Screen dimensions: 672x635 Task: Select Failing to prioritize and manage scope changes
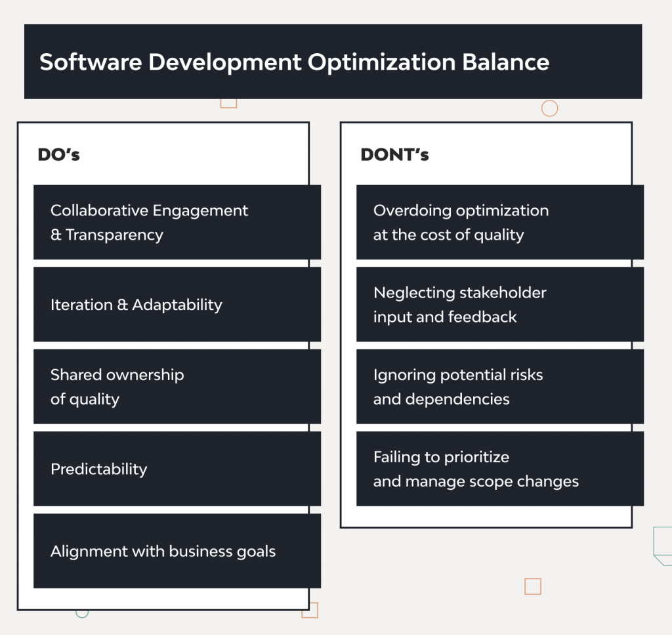click(x=500, y=468)
